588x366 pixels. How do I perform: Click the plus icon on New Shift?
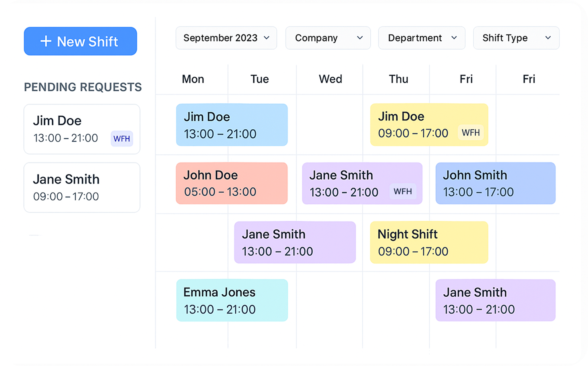tap(46, 41)
